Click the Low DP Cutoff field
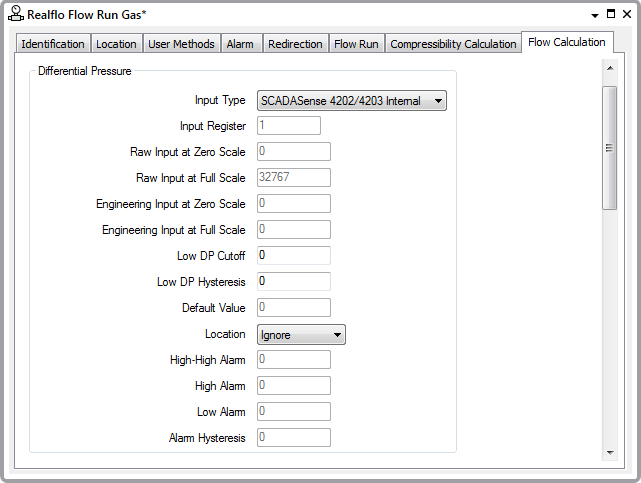The width and height of the screenshot is (641, 483). (x=293, y=256)
